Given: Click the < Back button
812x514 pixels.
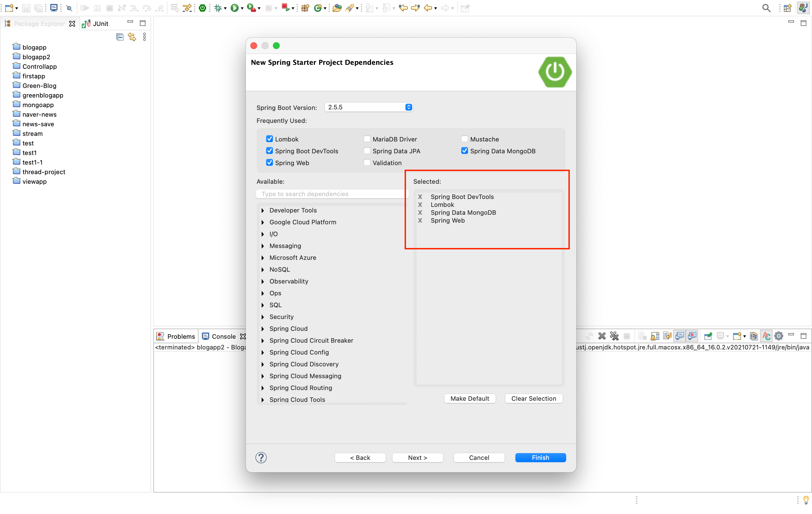Looking at the screenshot, I should (360, 457).
